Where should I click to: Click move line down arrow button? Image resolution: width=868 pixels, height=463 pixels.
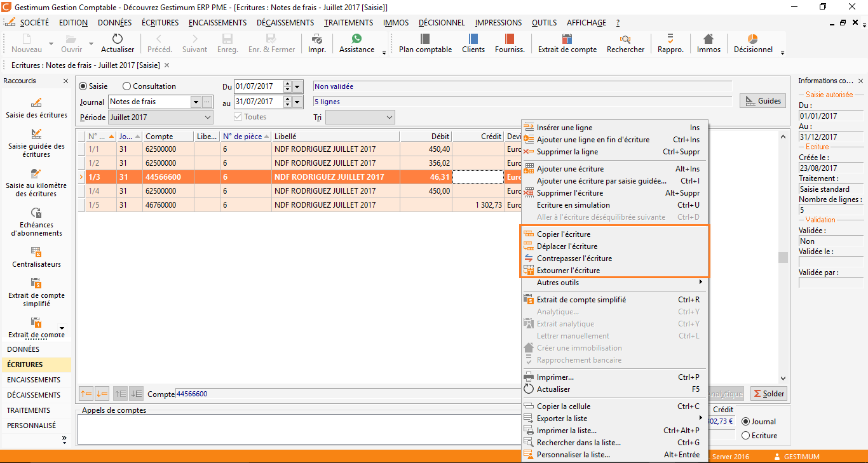(x=102, y=394)
